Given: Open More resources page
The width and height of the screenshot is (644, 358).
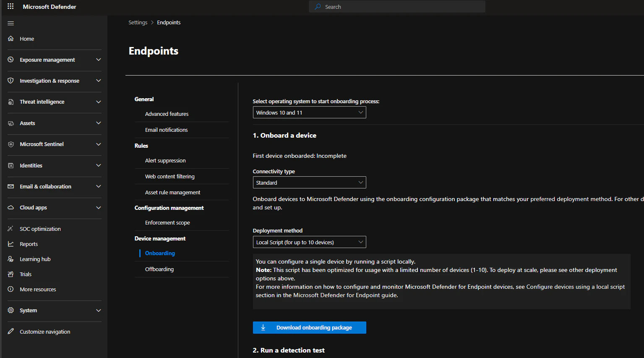Looking at the screenshot, I should (38, 289).
